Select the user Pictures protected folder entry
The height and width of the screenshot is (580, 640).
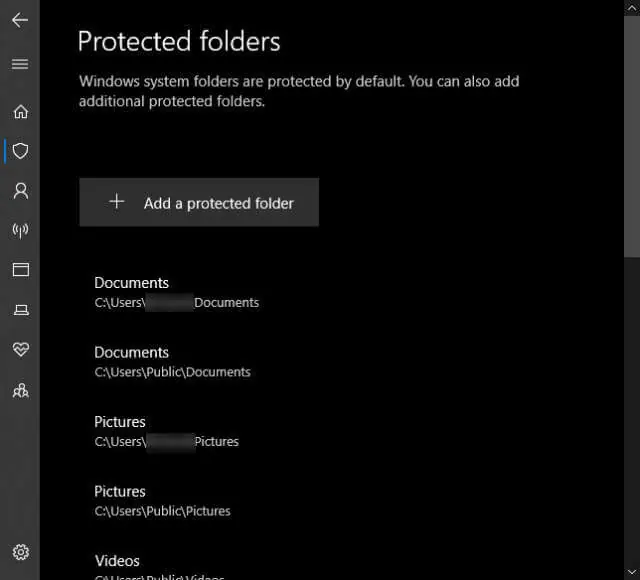[x=166, y=431]
